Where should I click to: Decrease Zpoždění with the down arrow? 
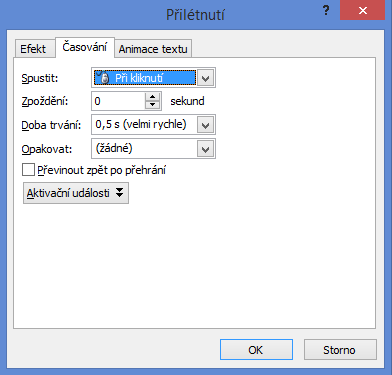(x=153, y=105)
